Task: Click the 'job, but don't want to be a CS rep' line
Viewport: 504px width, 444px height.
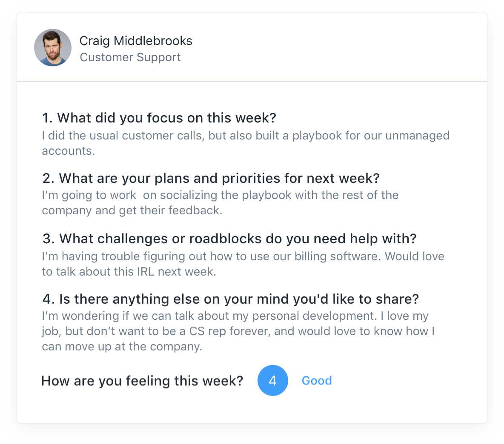Action: tap(238, 331)
